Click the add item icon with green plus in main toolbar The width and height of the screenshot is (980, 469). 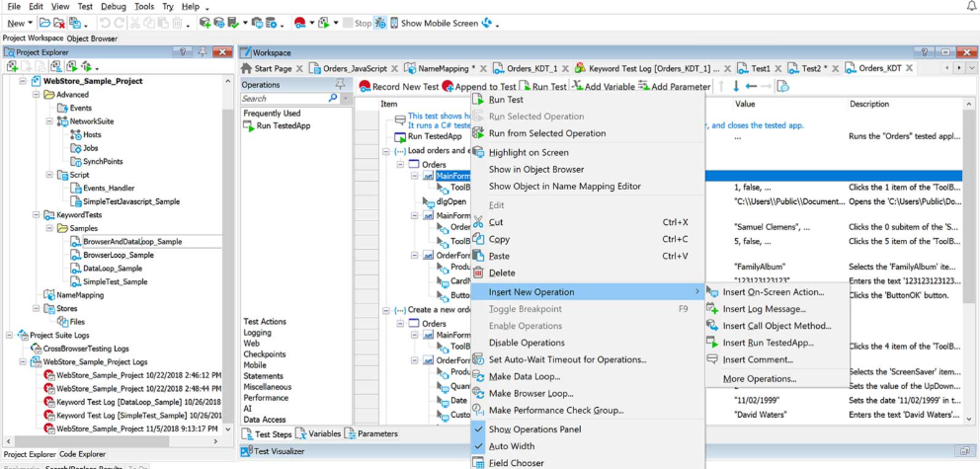point(205,23)
